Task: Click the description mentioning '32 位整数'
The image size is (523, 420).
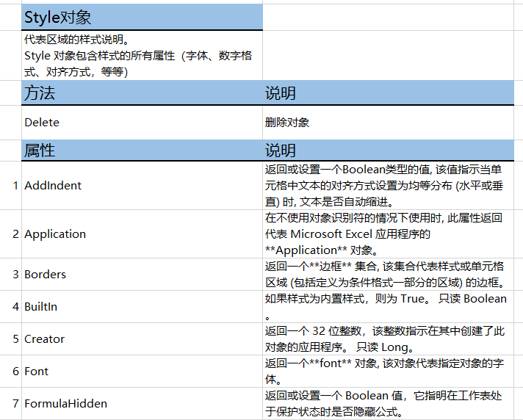Action: pyautogui.click(x=389, y=338)
